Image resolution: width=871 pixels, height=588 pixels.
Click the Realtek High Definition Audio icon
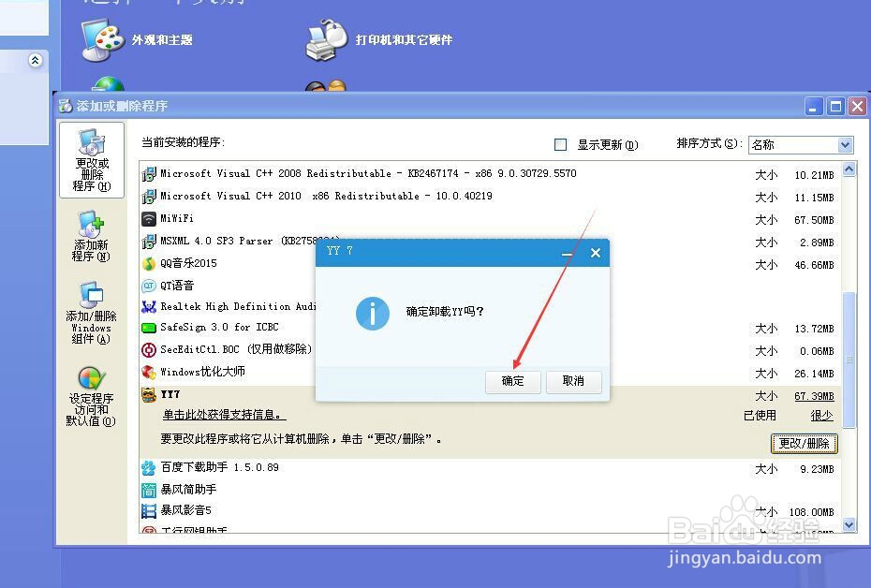(148, 306)
